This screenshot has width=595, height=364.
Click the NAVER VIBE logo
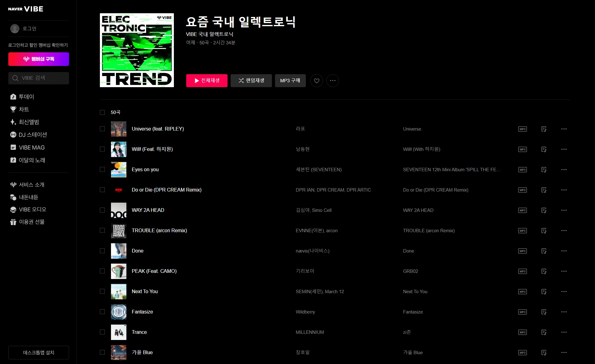tap(26, 9)
